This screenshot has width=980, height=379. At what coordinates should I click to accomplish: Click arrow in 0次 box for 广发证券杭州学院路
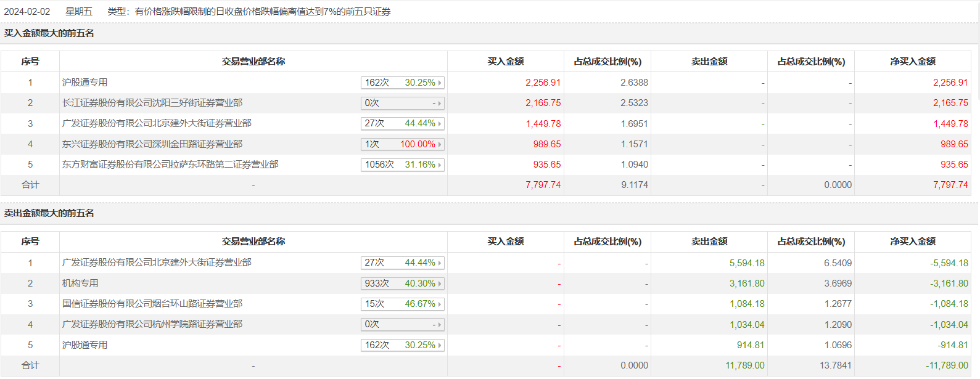(440, 325)
